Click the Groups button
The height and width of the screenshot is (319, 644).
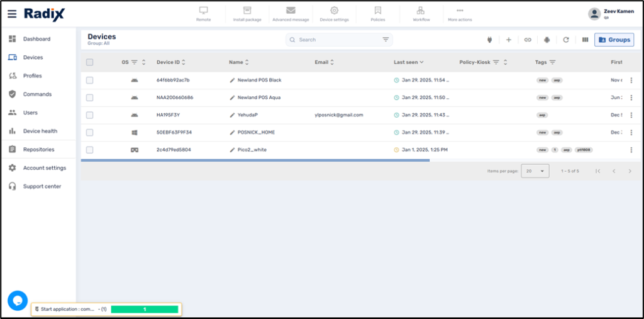click(614, 40)
